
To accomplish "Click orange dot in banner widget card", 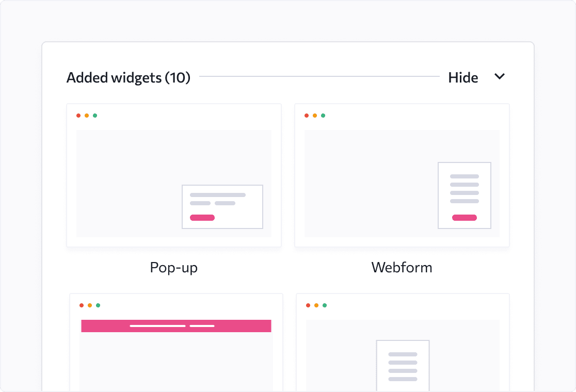I will (90, 305).
